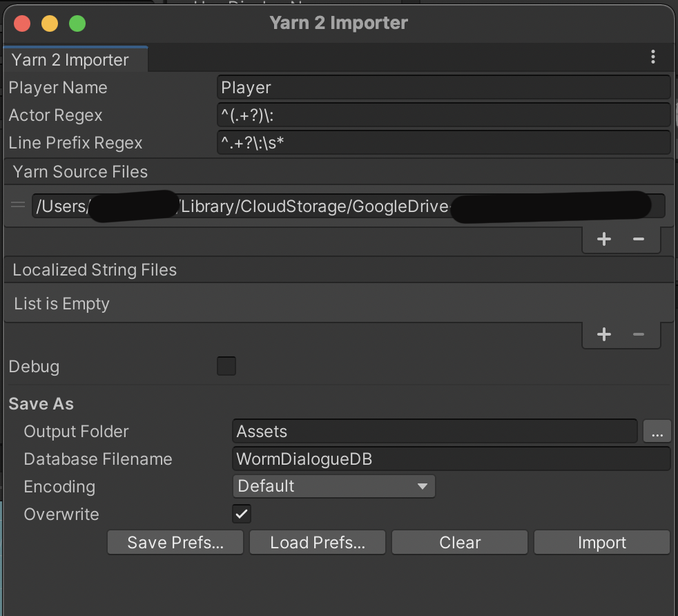Close the window with red button
Screen dimensions: 678x616
pos(22,23)
